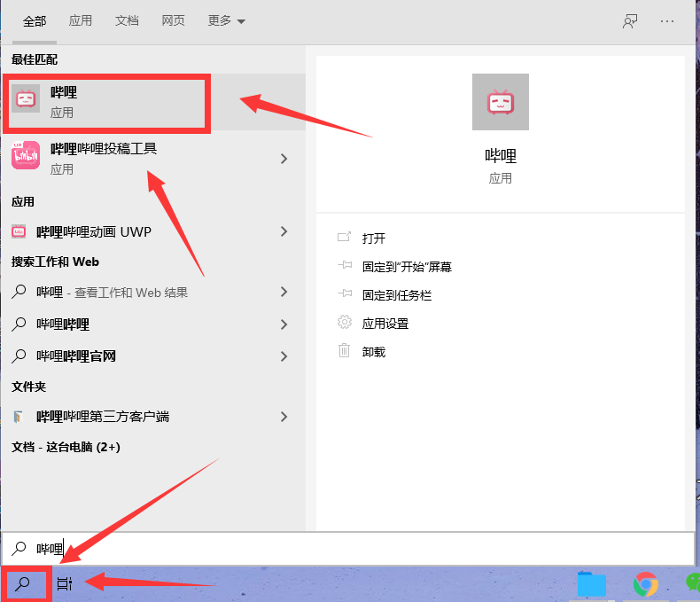Select the 哔哩哔哩官网 search suggestion
The width and height of the screenshot is (700, 602).
(x=76, y=356)
